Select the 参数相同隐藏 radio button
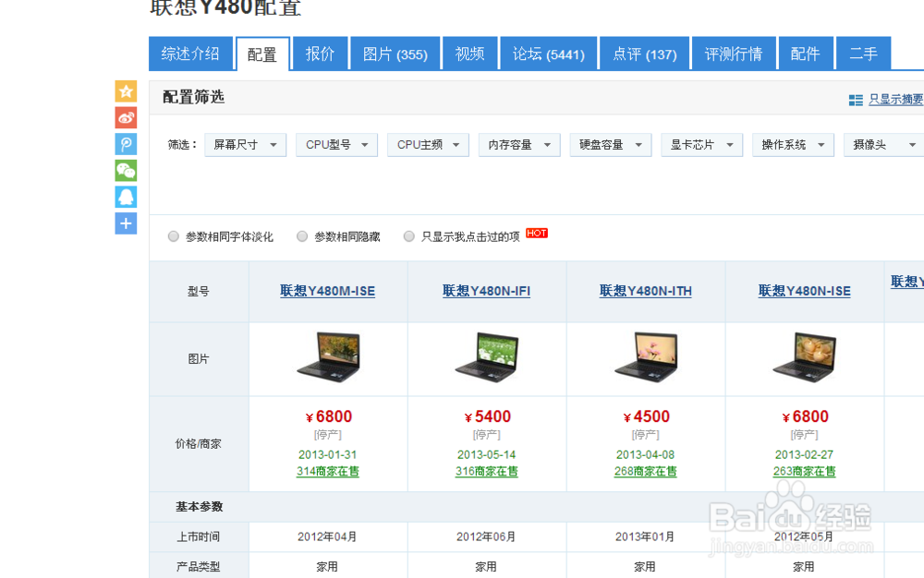The width and height of the screenshot is (924, 578). click(302, 236)
